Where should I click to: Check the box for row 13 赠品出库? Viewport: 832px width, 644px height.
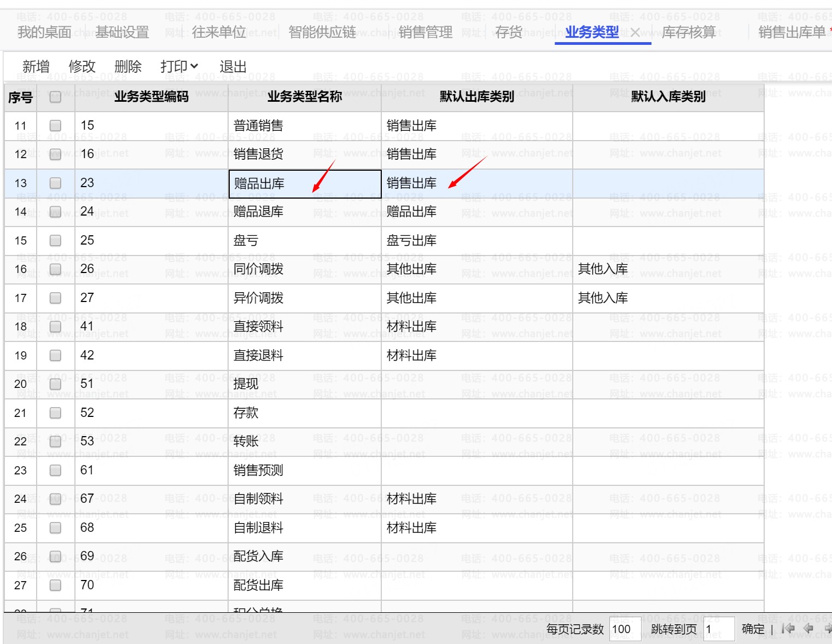[55, 183]
